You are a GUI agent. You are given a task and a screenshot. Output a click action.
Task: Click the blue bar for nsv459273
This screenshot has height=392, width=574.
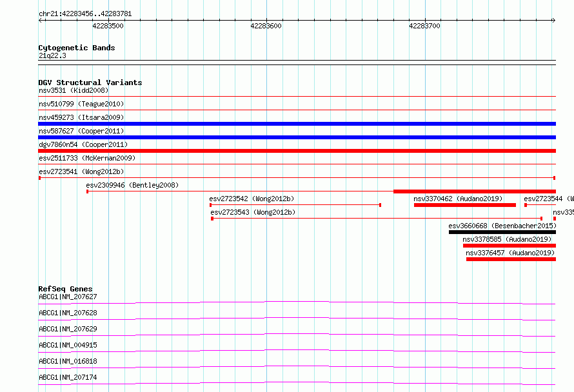pos(297,124)
